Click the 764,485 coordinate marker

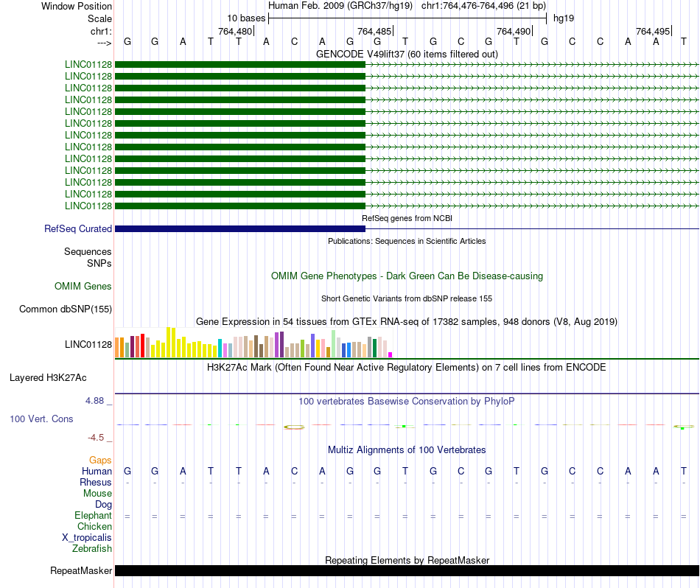coord(374,31)
